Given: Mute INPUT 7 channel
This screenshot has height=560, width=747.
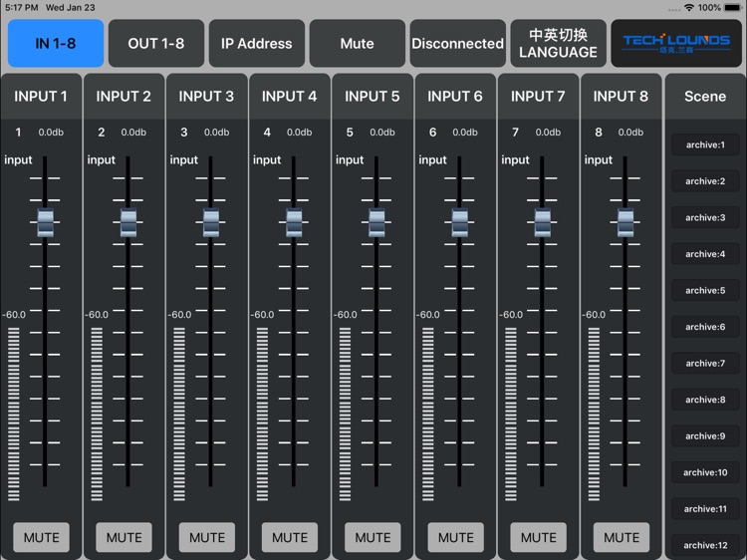Looking at the screenshot, I should click(x=538, y=538).
